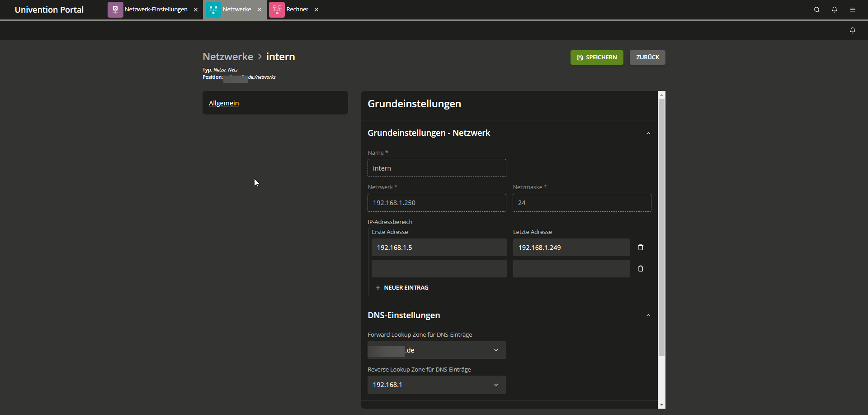Click the IP-Adressbereich label
868x415 pixels.
[x=390, y=222]
